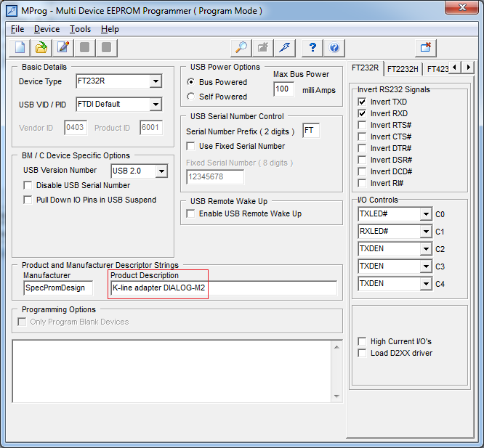This screenshot has width=484, height=448.
Task: Enable USB Remote Wake Up checkbox
Action: [192, 213]
